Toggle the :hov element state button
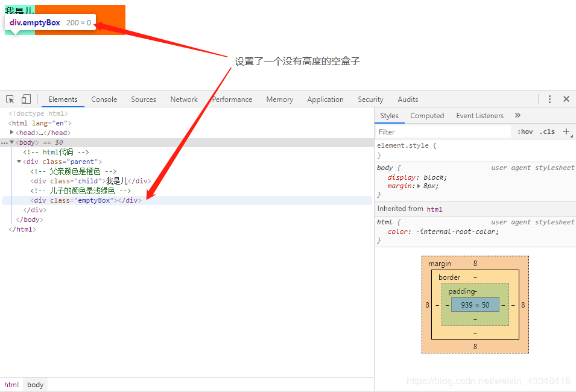 (x=525, y=131)
